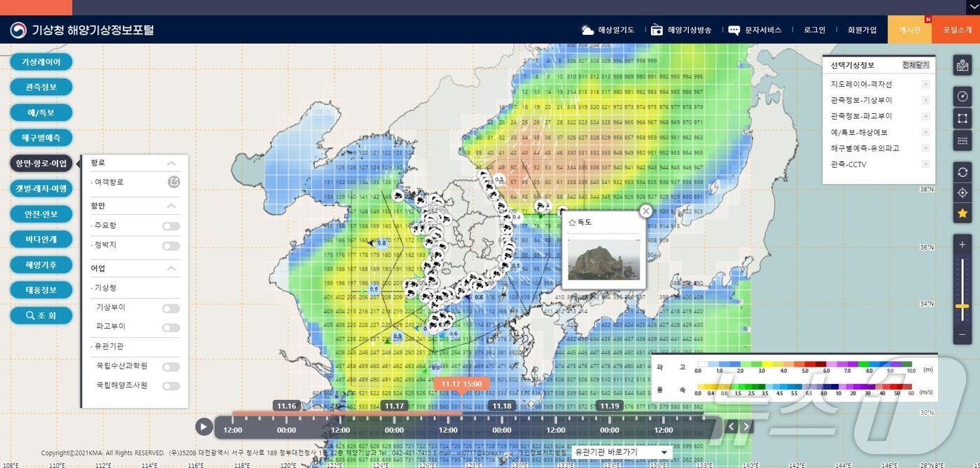Image resolution: width=980 pixels, height=468 pixels.
Task: Turn on the 국립해양조사원 toggle
Action: (170, 385)
